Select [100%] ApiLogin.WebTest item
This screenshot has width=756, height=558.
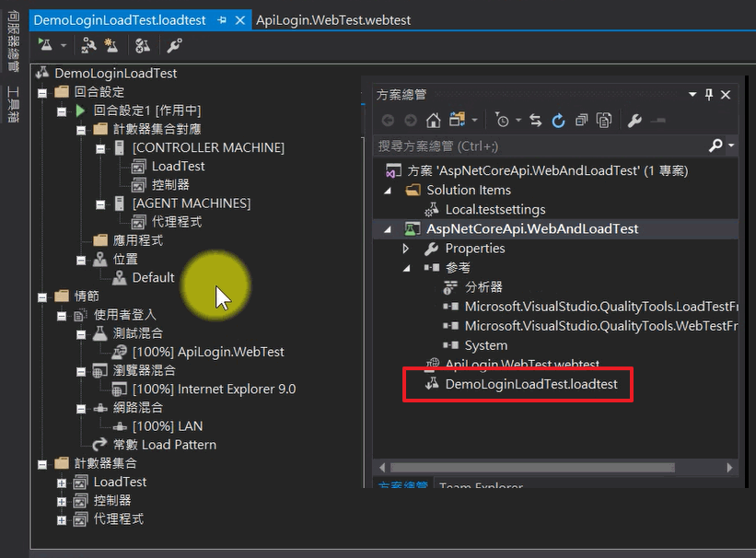(x=208, y=352)
